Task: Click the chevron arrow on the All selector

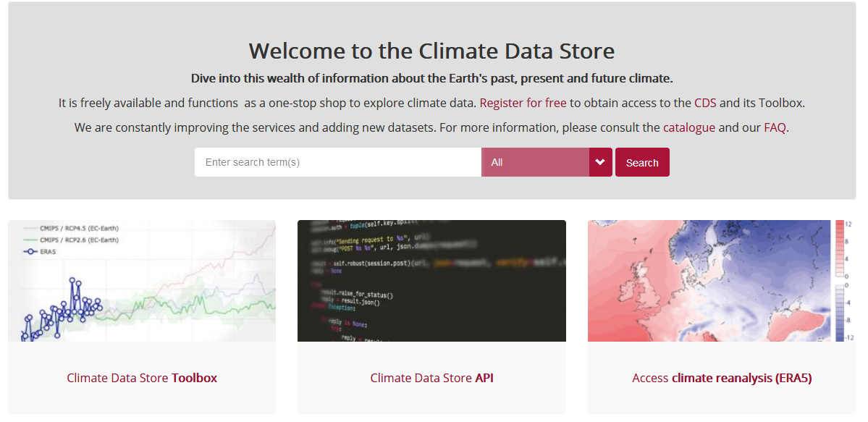Action: point(600,162)
